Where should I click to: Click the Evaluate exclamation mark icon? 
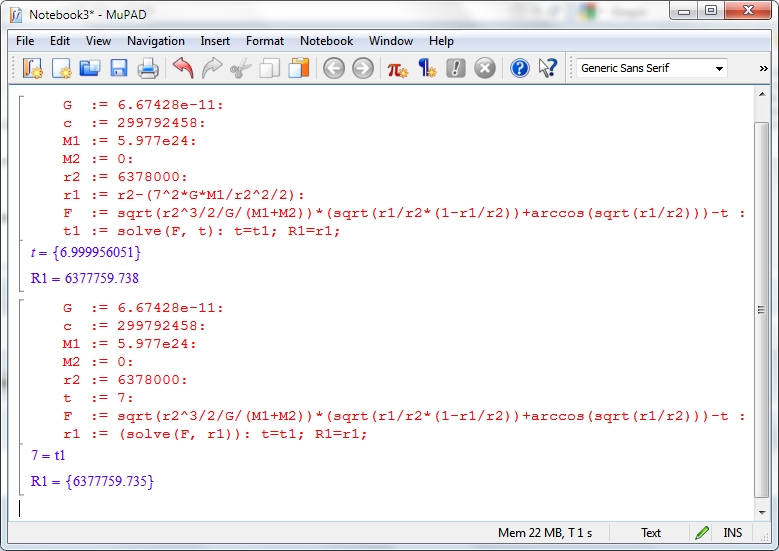(x=456, y=68)
